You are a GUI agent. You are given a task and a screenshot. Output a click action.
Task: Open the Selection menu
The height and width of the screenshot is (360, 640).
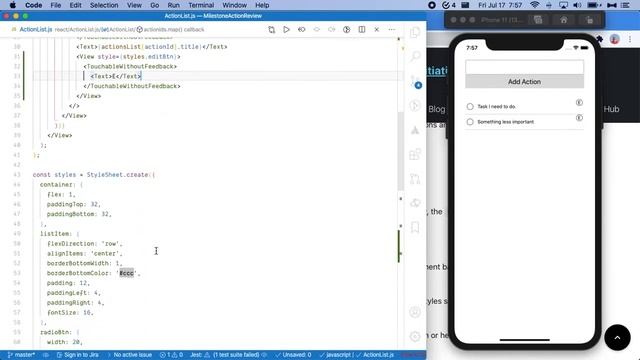[x=104, y=5]
